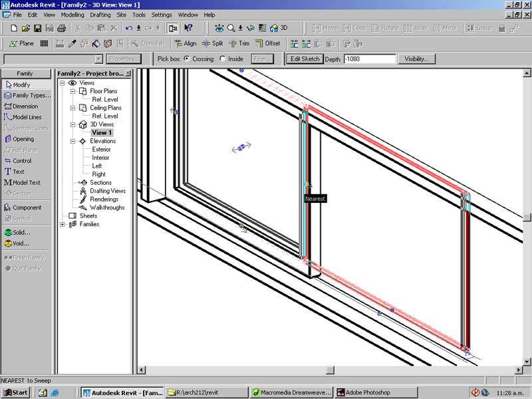Open the type selector dropdown arrow

(98, 59)
